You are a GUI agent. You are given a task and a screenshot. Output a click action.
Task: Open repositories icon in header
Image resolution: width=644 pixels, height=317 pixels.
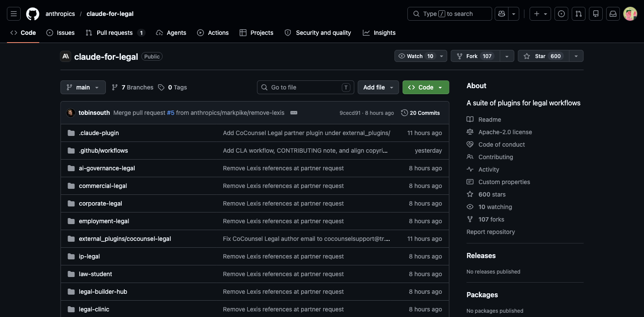596,14
